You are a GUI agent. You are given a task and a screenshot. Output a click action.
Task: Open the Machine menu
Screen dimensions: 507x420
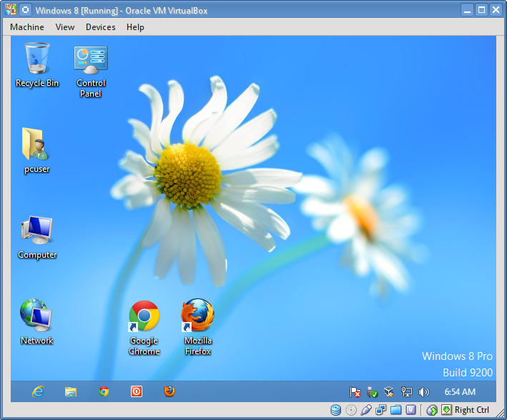[27, 27]
